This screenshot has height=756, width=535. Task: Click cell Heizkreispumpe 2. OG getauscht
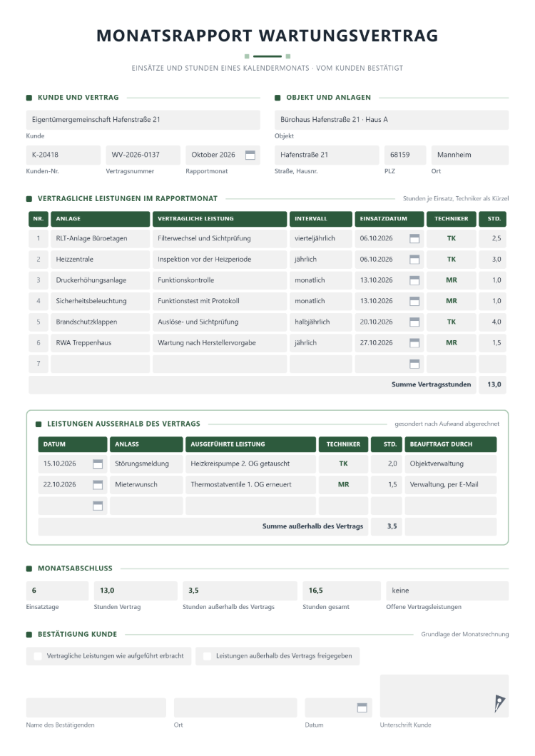point(251,464)
